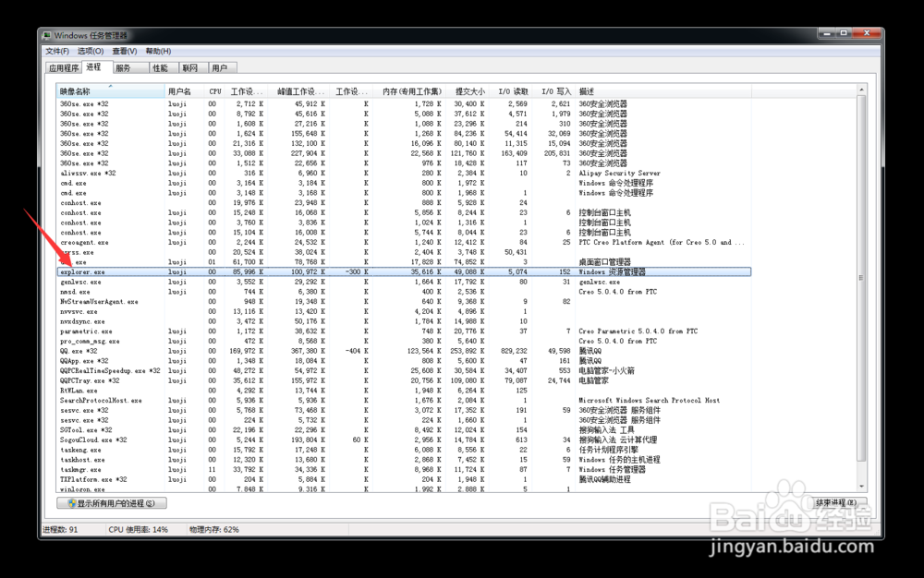Switch to the 用户 tab

[x=223, y=68]
